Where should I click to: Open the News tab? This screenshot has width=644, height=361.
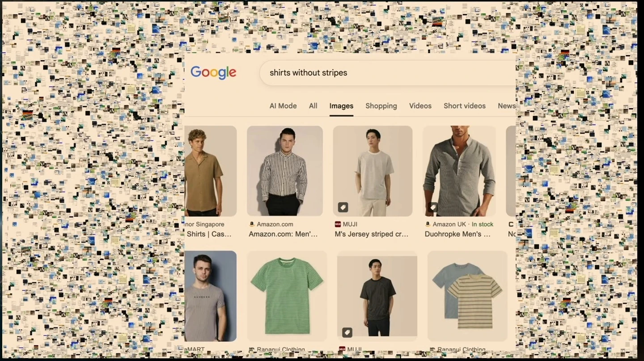coord(506,106)
